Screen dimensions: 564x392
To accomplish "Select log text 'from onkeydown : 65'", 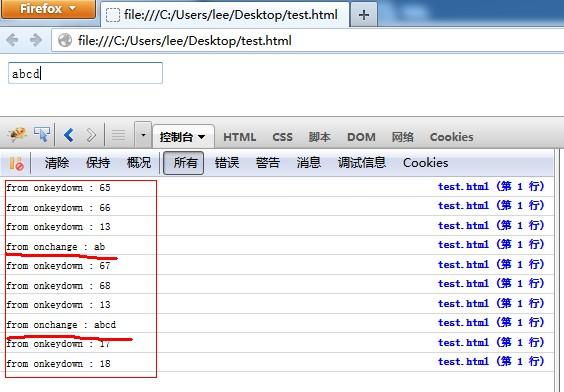I will point(58,188).
